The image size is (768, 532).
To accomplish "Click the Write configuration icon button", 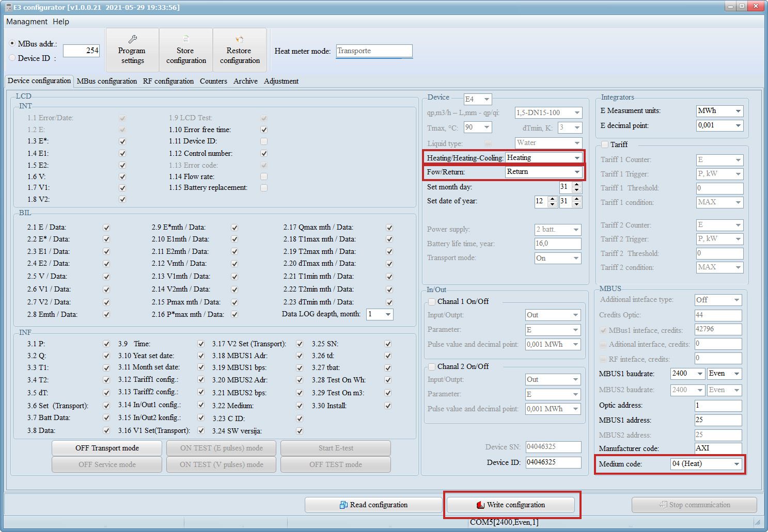I will (x=480, y=505).
